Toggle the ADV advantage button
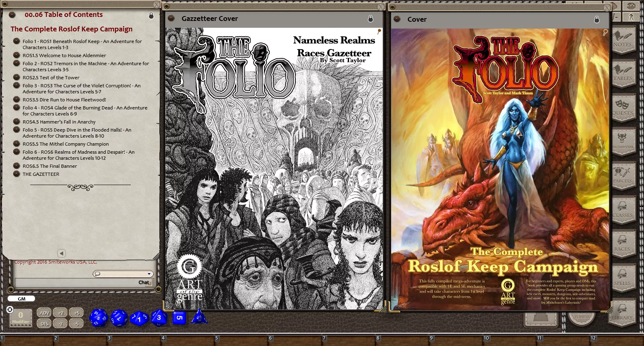Screen dimensions: 644x346 44,313
